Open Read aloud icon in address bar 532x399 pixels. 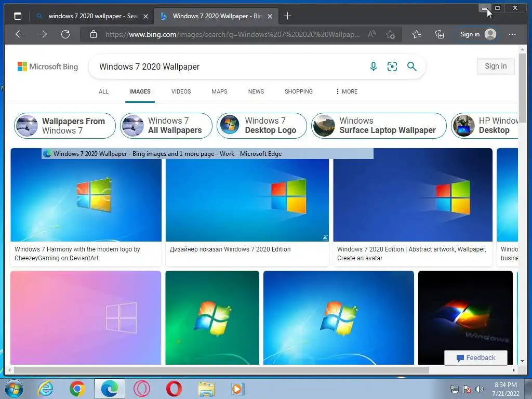coord(372,34)
